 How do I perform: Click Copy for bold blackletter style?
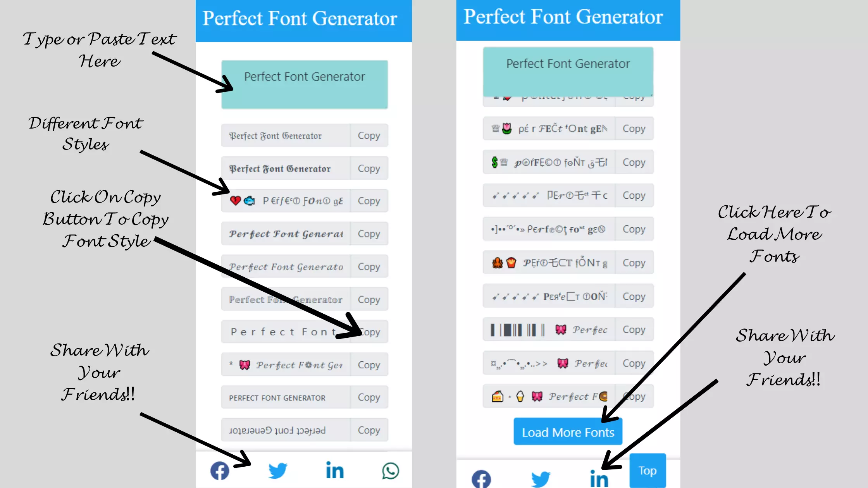pyautogui.click(x=369, y=168)
